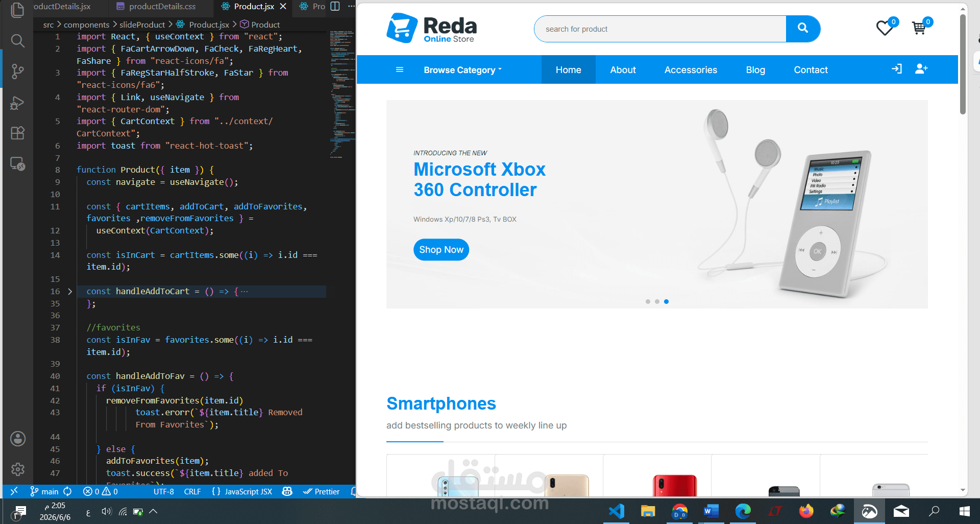Click the main branch in status bar
This screenshot has height=524, width=980.
point(44,491)
